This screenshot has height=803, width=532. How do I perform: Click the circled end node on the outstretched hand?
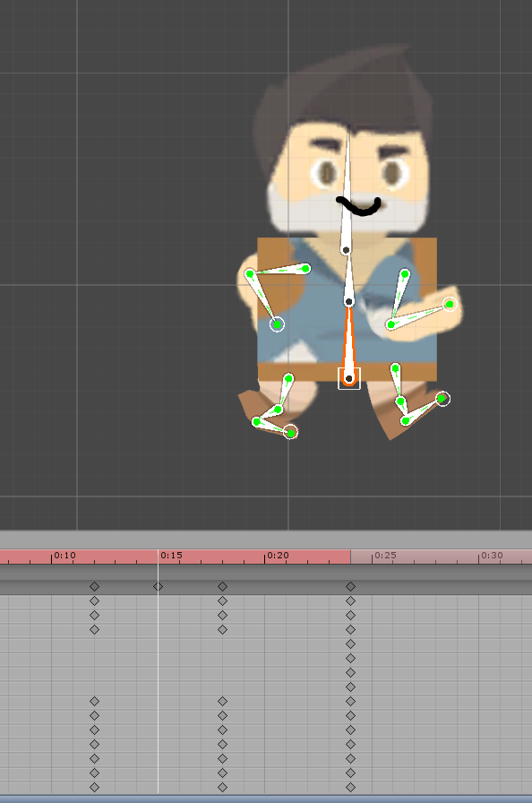(450, 304)
